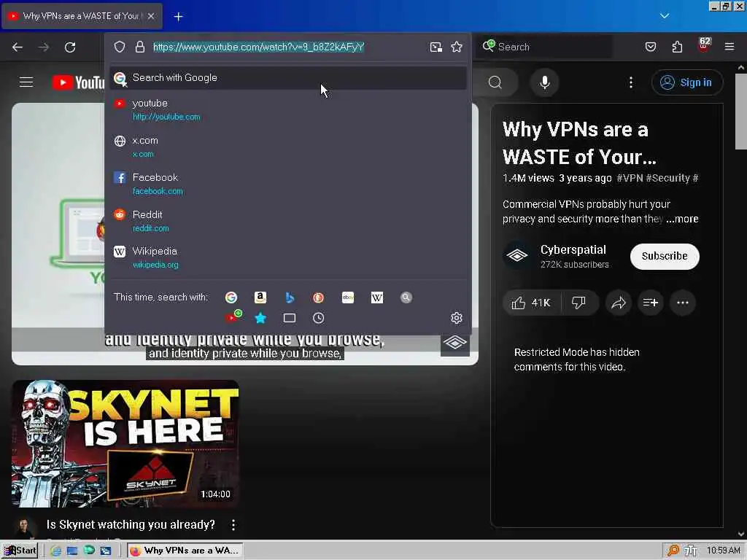The width and height of the screenshot is (747, 560).
Task: Click YouTube search magnifier button
Action: [495, 82]
